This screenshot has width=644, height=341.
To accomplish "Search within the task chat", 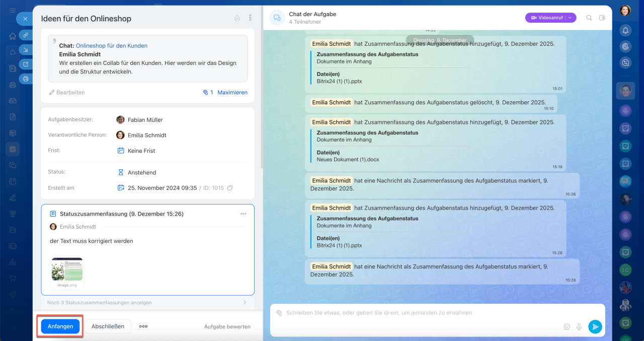I will (589, 18).
